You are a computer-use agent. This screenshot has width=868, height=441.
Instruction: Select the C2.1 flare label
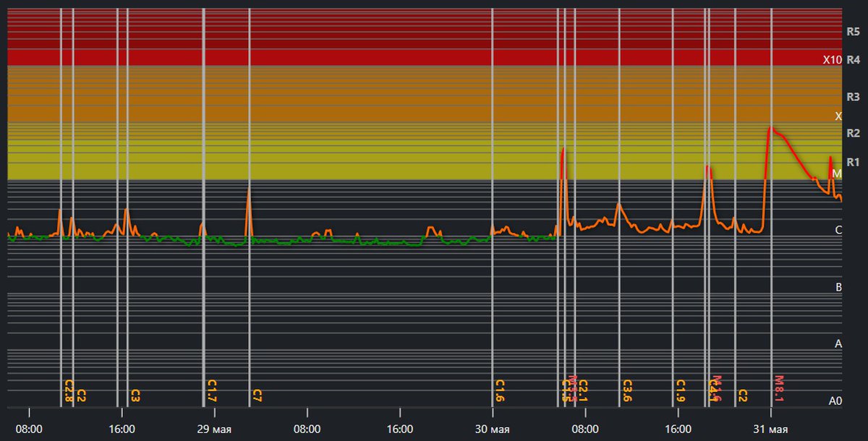(x=583, y=390)
